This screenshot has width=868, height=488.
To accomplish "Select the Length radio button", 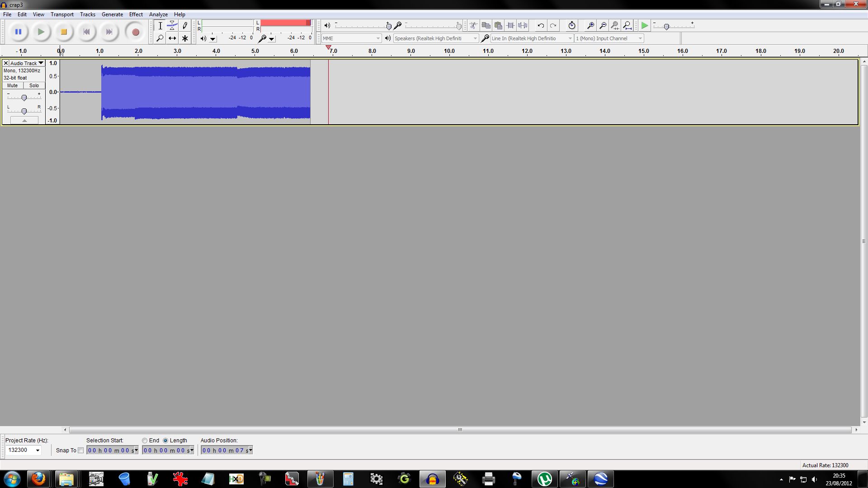I will tap(166, 441).
